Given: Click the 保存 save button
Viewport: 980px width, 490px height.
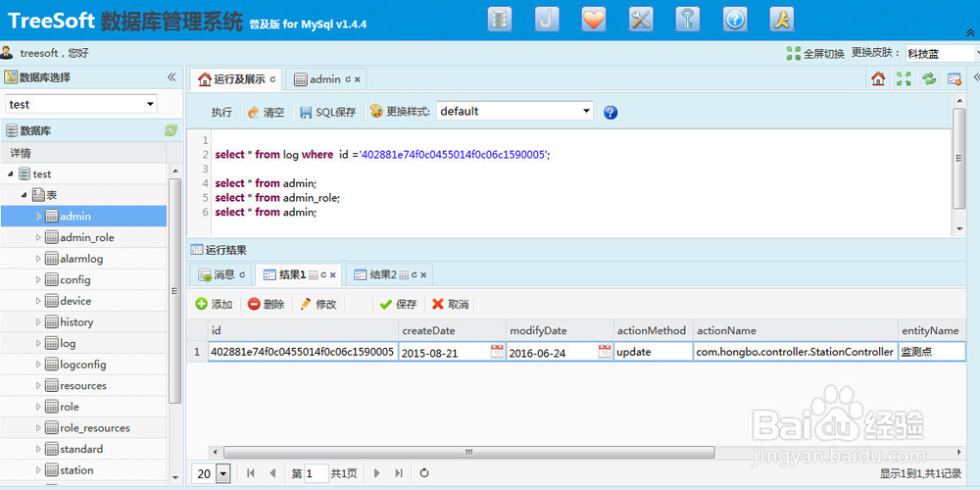Looking at the screenshot, I should [398, 305].
